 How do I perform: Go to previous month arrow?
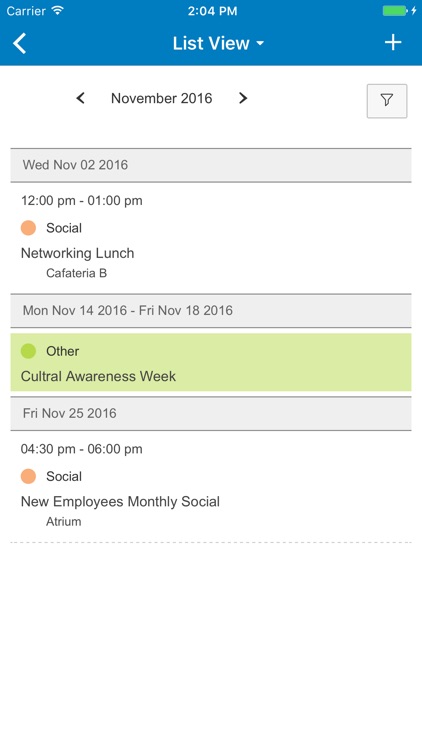(80, 98)
